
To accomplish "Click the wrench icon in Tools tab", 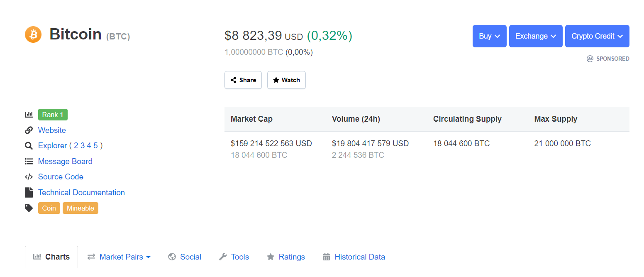I will pyautogui.click(x=223, y=257).
